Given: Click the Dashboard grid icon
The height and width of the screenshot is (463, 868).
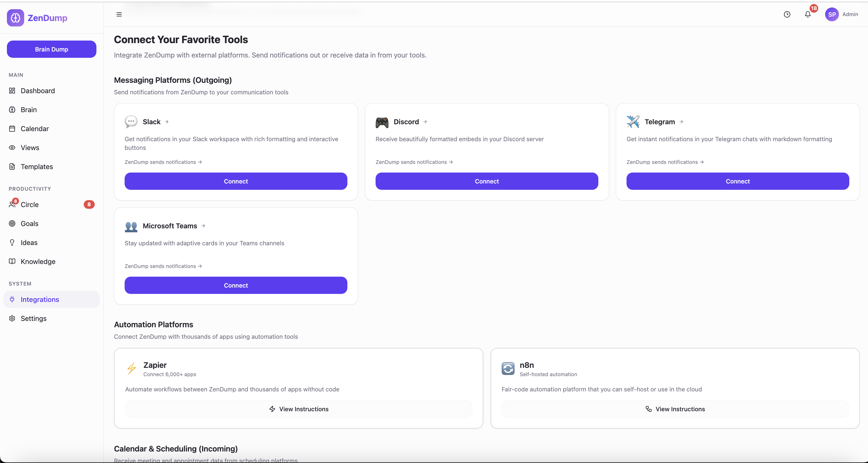Looking at the screenshot, I should pos(12,91).
